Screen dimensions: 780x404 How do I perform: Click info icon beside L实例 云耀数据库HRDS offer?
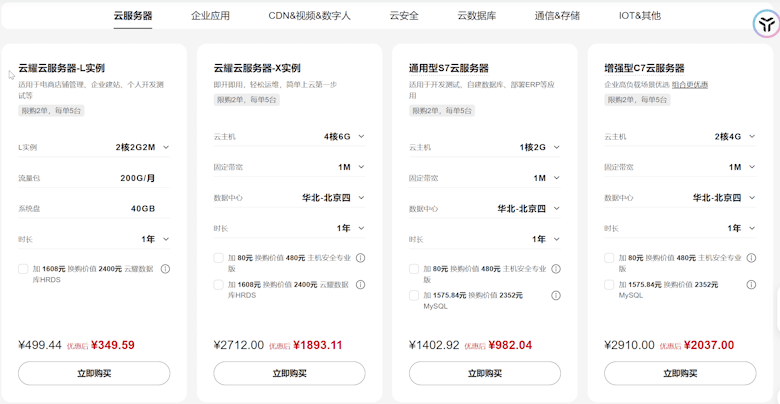point(166,269)
